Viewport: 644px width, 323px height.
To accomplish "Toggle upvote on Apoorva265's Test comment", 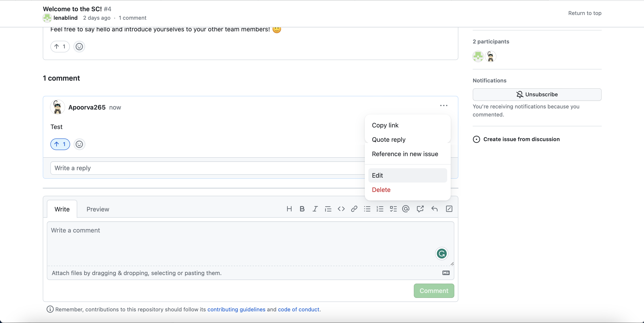I will click(60, 144).
